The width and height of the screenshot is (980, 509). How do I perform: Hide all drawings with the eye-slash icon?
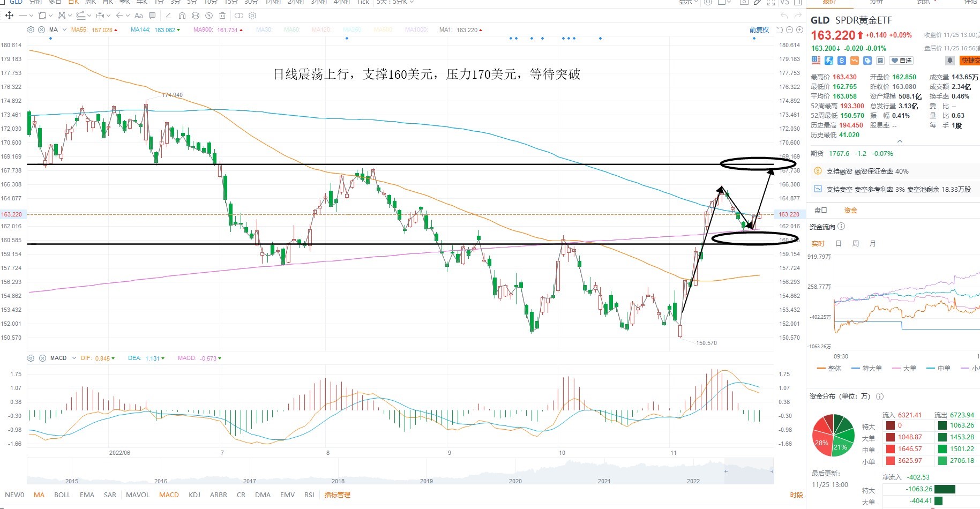coord(209,16)
